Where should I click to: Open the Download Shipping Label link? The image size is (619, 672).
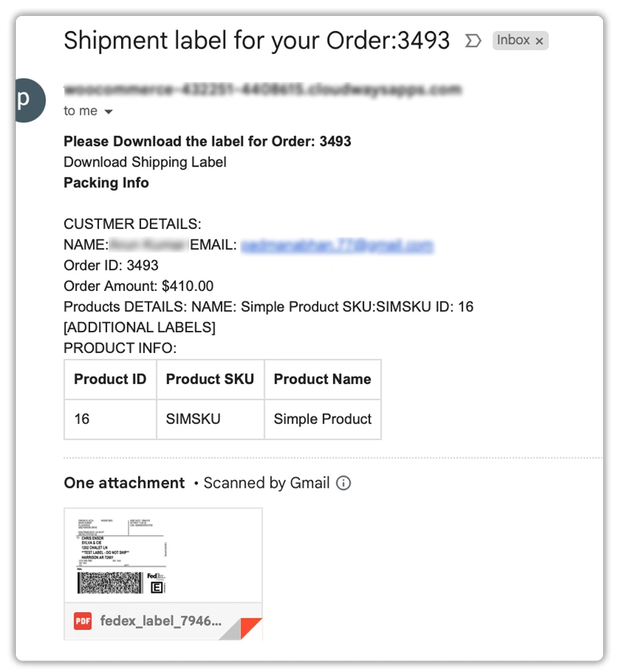point(145,162)
